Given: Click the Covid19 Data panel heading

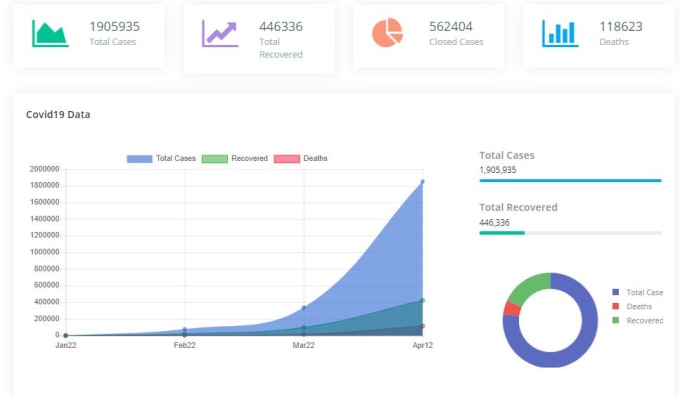Looking at the screenshot, I should tap(58, 114).
